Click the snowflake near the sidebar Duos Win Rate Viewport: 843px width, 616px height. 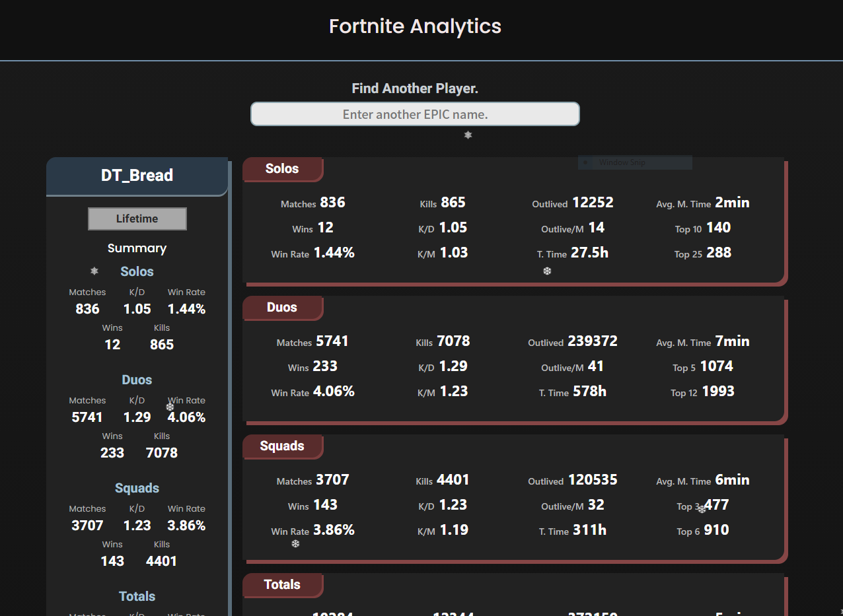pos(170,407)
